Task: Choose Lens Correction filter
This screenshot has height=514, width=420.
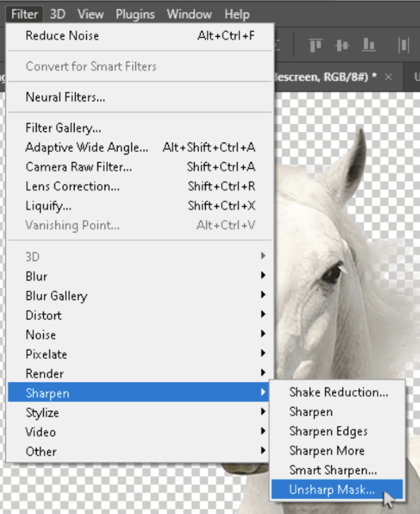Action: click(x=140, y=186)
